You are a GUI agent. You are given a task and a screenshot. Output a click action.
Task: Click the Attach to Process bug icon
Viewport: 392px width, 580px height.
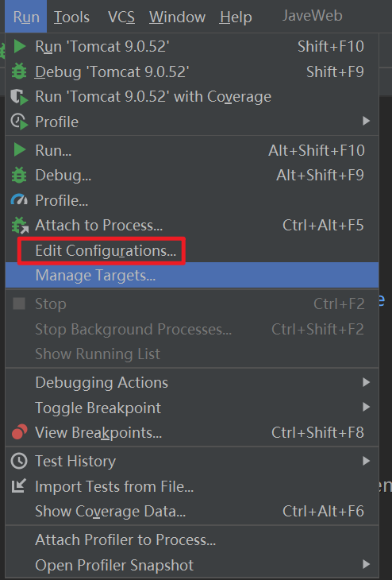(x=20, y=226)
